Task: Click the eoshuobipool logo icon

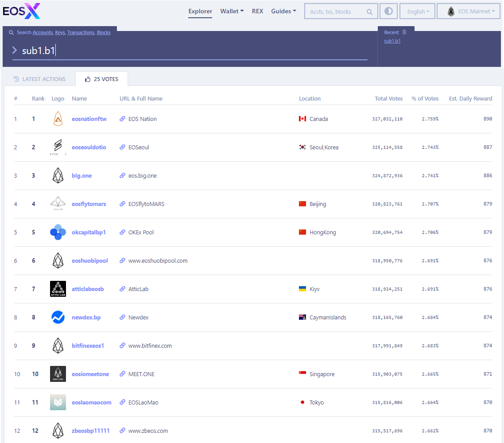Action: click(58, 260)
